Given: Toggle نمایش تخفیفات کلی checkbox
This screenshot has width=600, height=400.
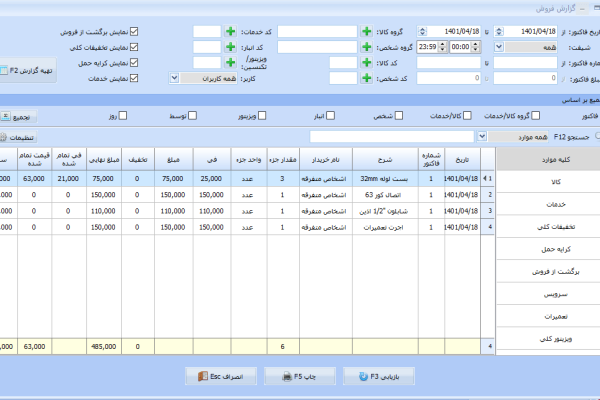Looking at the screenshot, I should (x=134, y=47).
